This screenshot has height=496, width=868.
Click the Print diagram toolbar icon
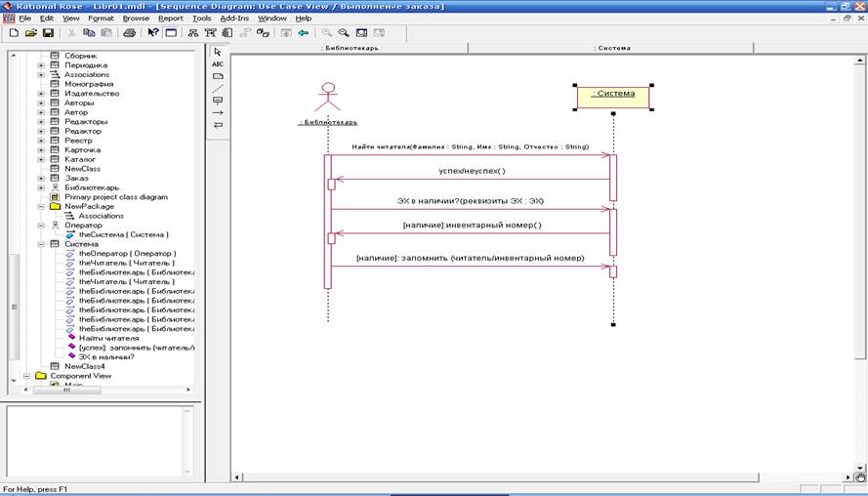pyautogui.click(x=129, y=32)
